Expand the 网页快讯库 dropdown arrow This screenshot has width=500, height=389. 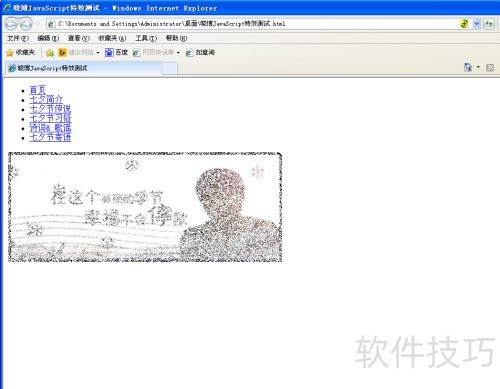coord(178,53)
